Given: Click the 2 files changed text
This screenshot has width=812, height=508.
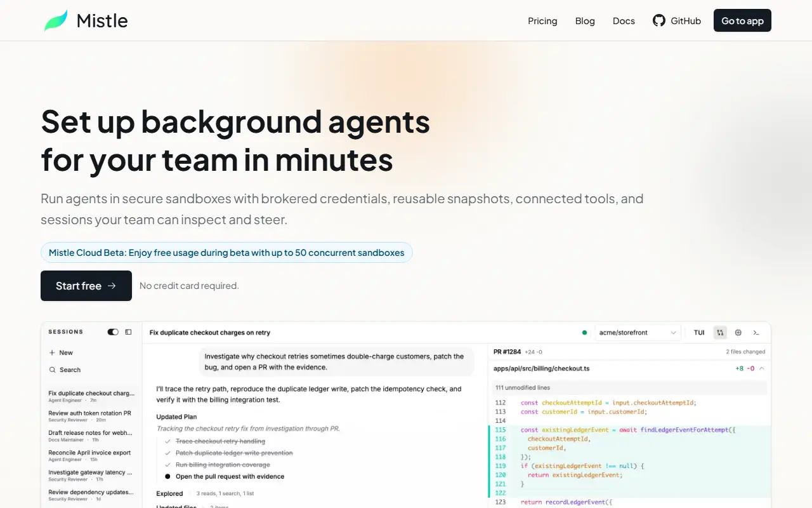Looking at the screenshot, I should [745, 352].
